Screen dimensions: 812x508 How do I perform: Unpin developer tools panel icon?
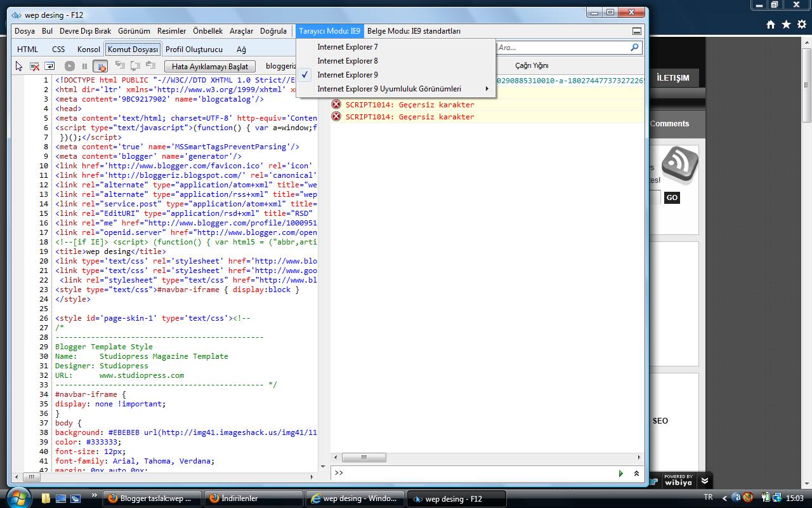[x=636, y=31]
